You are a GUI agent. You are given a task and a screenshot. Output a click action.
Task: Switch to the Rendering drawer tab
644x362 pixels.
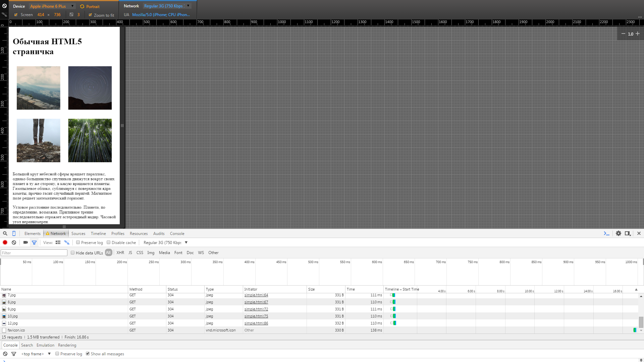(x=67, y=345)
